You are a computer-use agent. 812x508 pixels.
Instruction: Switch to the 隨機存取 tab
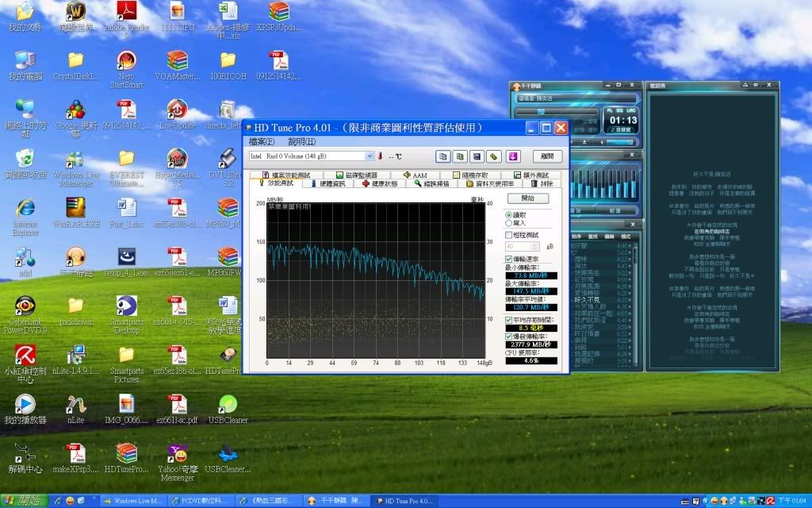tap(470, 175)
